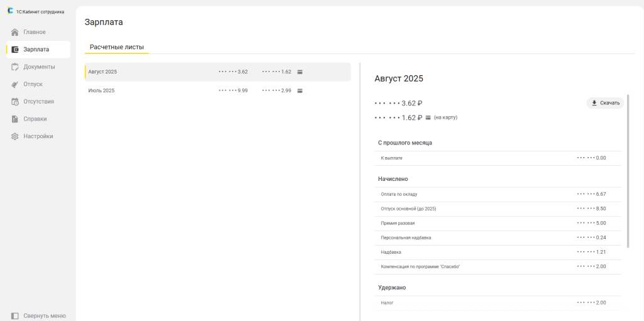Go to the Отпуск menu item
Viewport: 644px width, 321px height.
click(33, 84)
